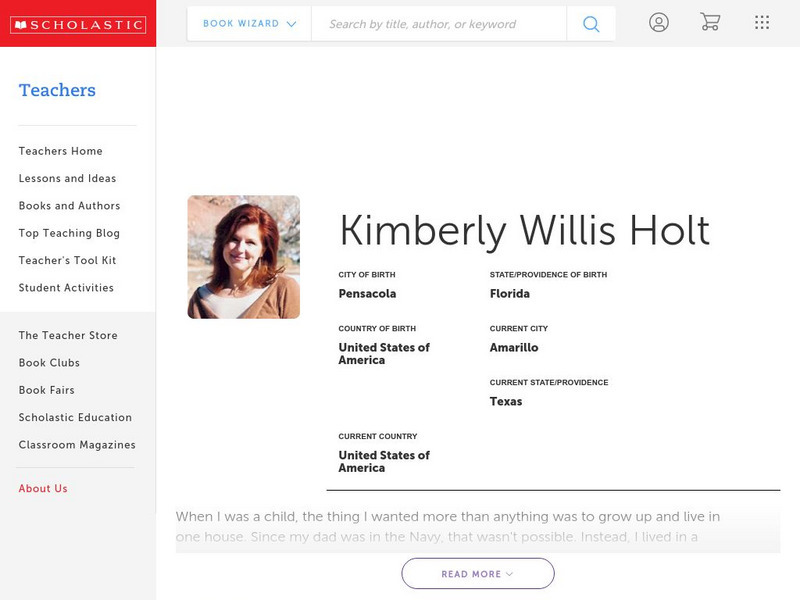Click the search magnifier icon

coord(591,23)
